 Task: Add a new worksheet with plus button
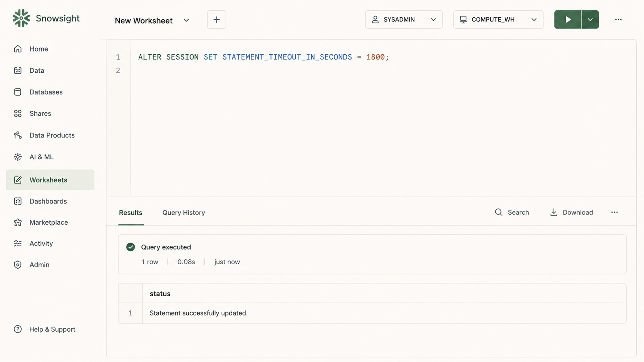216,20
